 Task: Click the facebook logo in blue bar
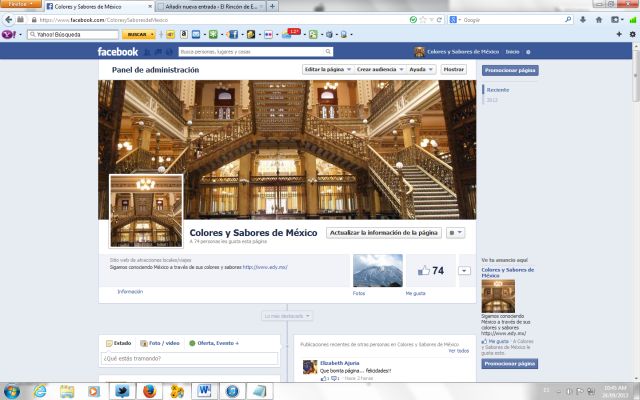[118, 51]
